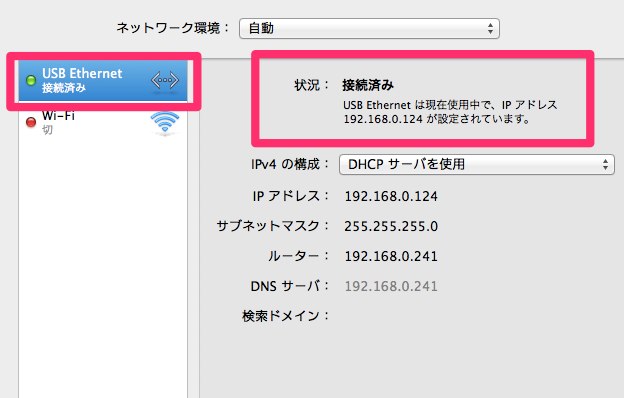
Task: Click the 状況 label
Action: pyautogui.click(x=312, y=85)
